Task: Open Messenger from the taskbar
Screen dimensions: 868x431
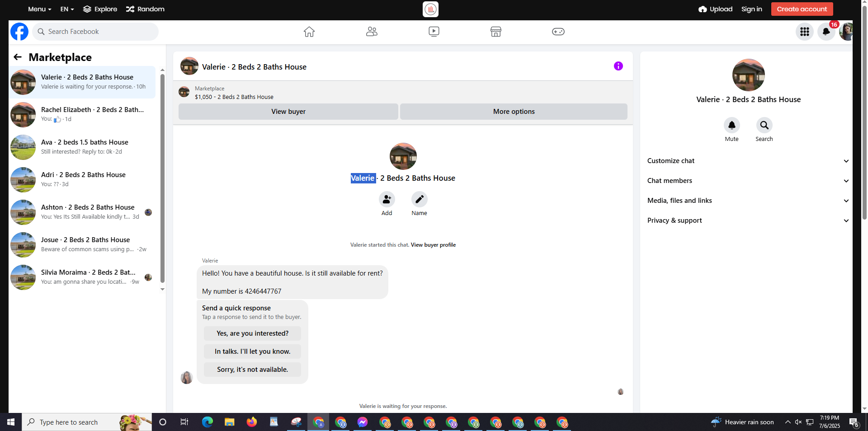Action: tap(363, 422)
